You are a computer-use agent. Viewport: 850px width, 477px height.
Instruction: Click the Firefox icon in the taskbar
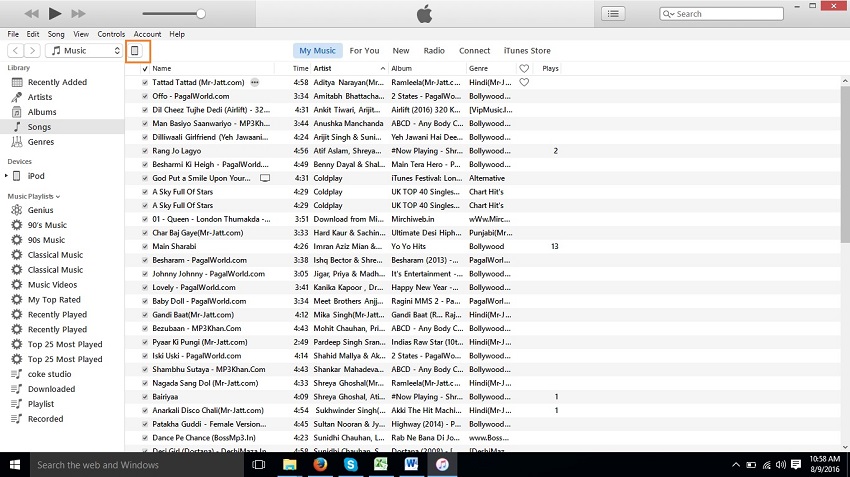coord(320,465)
